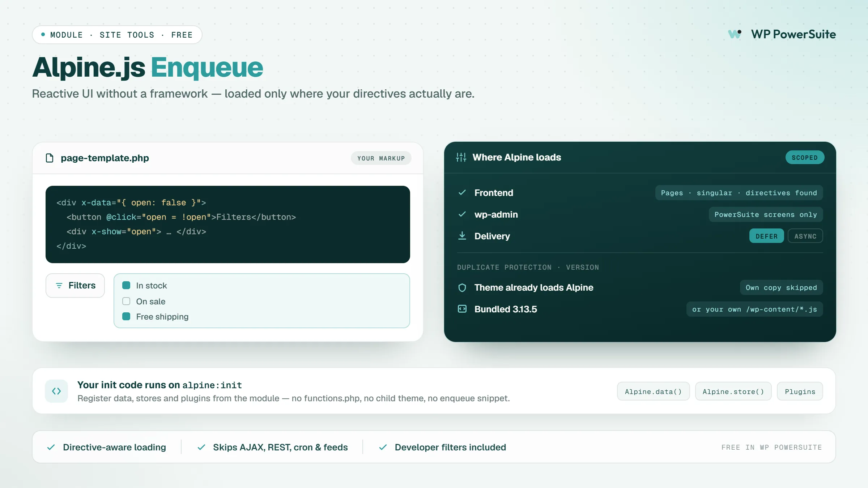Click the page-template.php file name
This screenshot has height=488, width=868.
click(105, 158)
